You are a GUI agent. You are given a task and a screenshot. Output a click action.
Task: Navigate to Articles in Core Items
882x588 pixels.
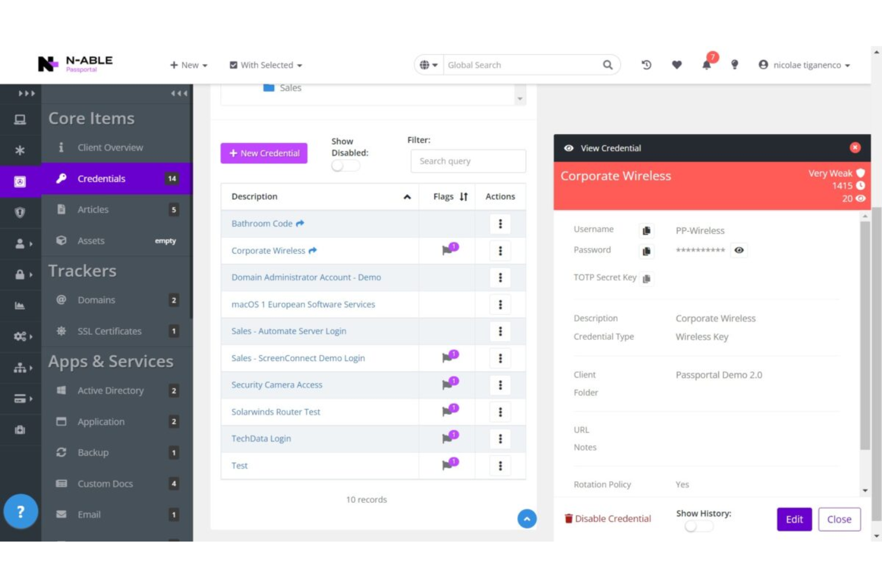point(93,209)
